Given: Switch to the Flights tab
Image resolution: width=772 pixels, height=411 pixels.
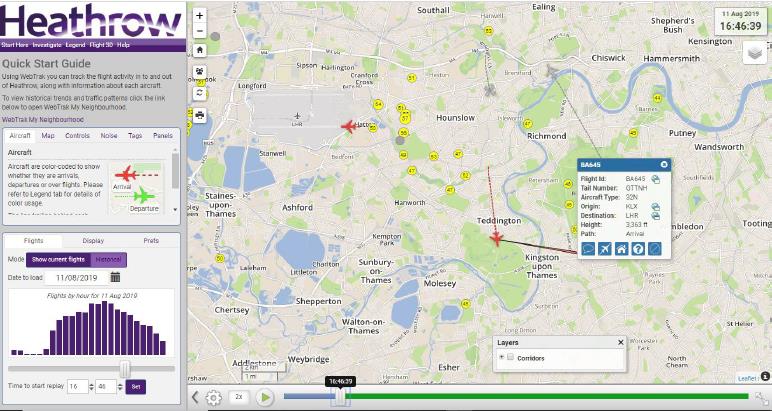Looking at the screenshot, I should point(33,241).
